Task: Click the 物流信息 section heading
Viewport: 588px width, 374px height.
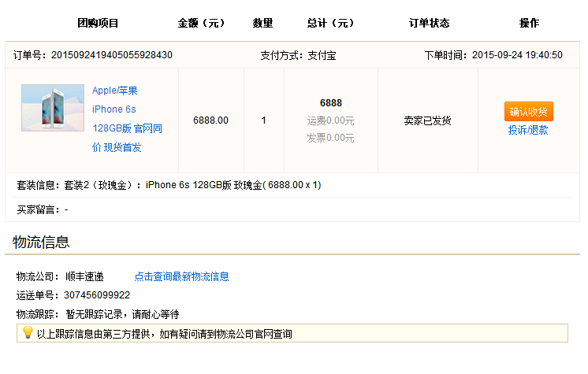Action: pyautogui.click(x=41, y=242)
